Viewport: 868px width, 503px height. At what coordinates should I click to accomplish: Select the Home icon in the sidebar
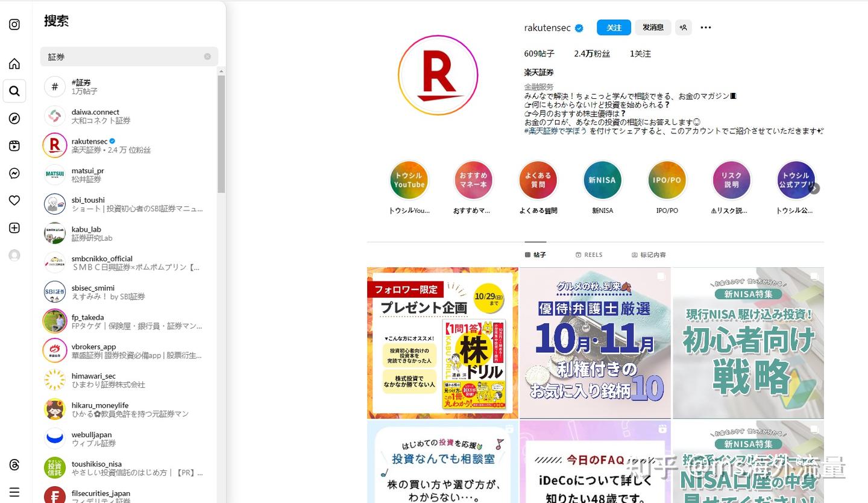coord(14,64)
